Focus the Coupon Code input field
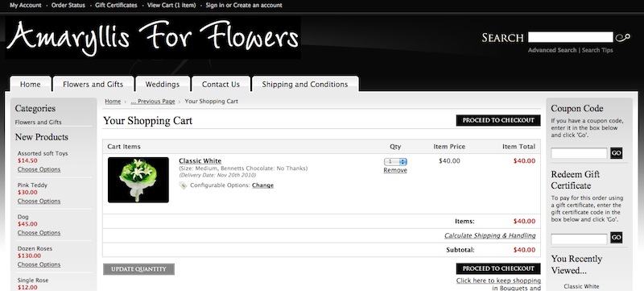The height and width of the screenshot is (291, 644). tap(579, 153)
